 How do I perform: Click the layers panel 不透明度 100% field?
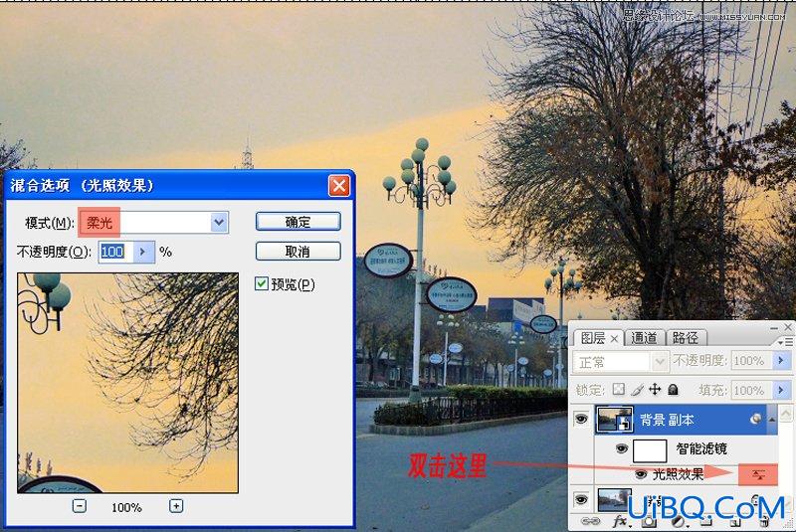[752, 361]
